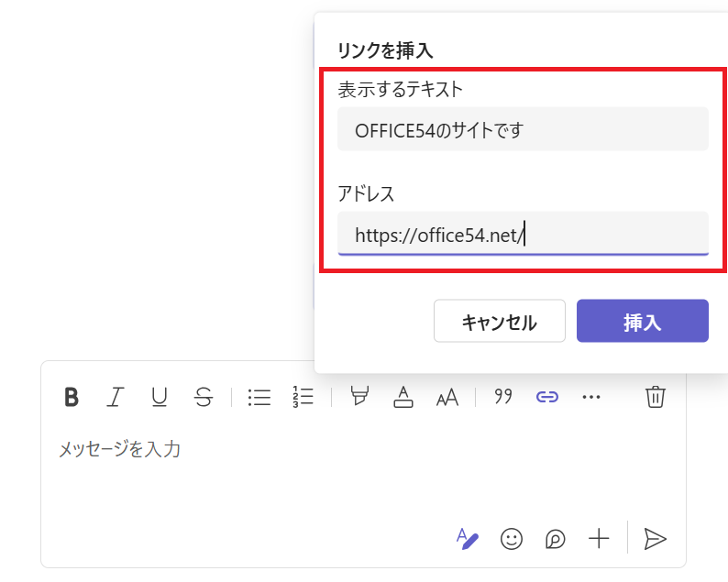The height and width of the screenshot is (582, 728).
Task: Click the キャンセル button
Action: [500, 321]
